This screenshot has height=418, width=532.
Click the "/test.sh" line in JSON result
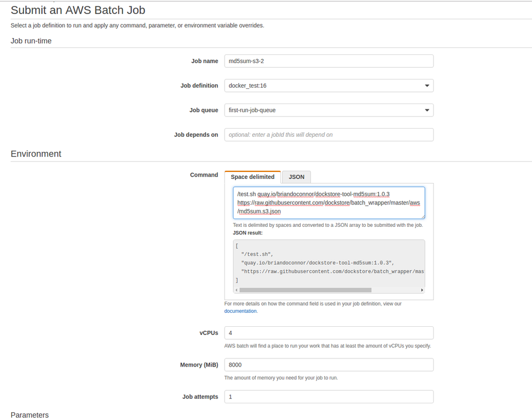tap(257, 254)
